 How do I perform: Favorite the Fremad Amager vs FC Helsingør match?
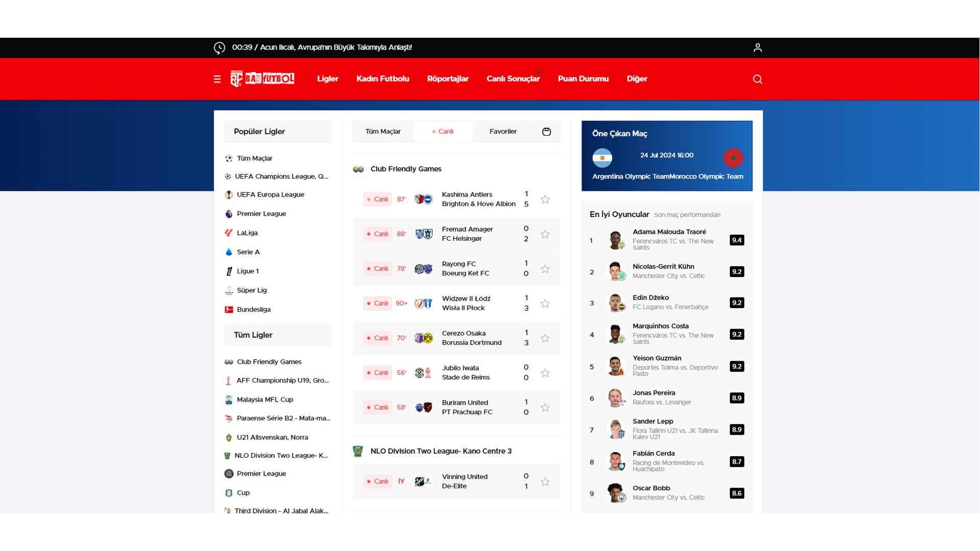pyautogui.click(x=545, y=234)
